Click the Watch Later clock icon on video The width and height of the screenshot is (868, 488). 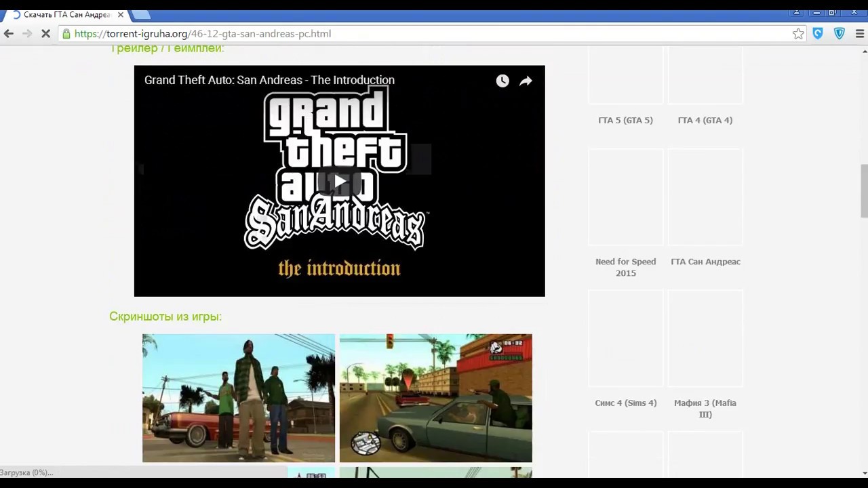[x=502, y=81]
